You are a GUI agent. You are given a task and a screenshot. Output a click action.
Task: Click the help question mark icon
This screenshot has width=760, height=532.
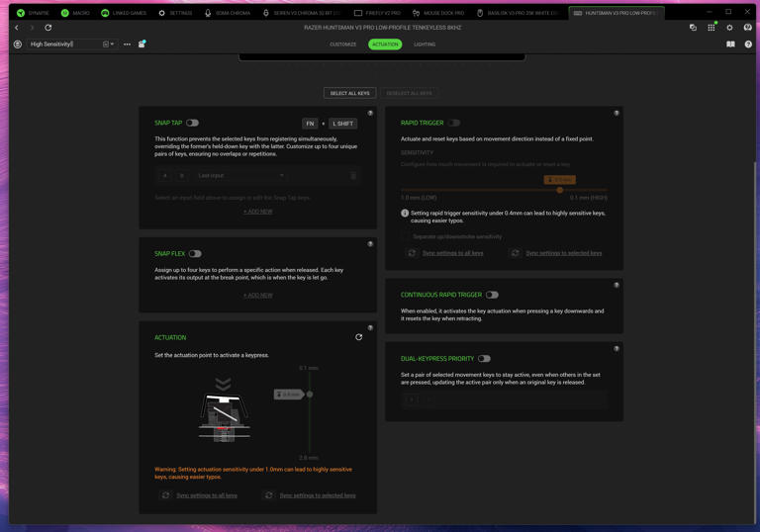click(x=748, y=44)
